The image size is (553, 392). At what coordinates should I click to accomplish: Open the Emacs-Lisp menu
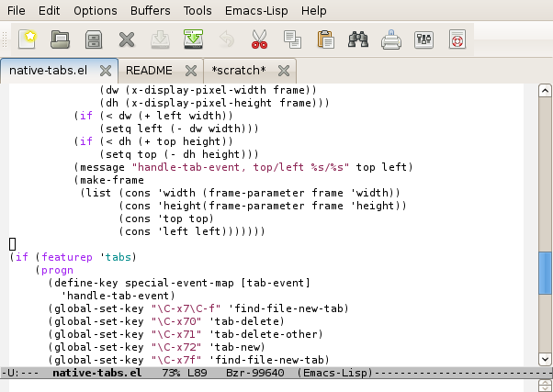pos(256,11)
